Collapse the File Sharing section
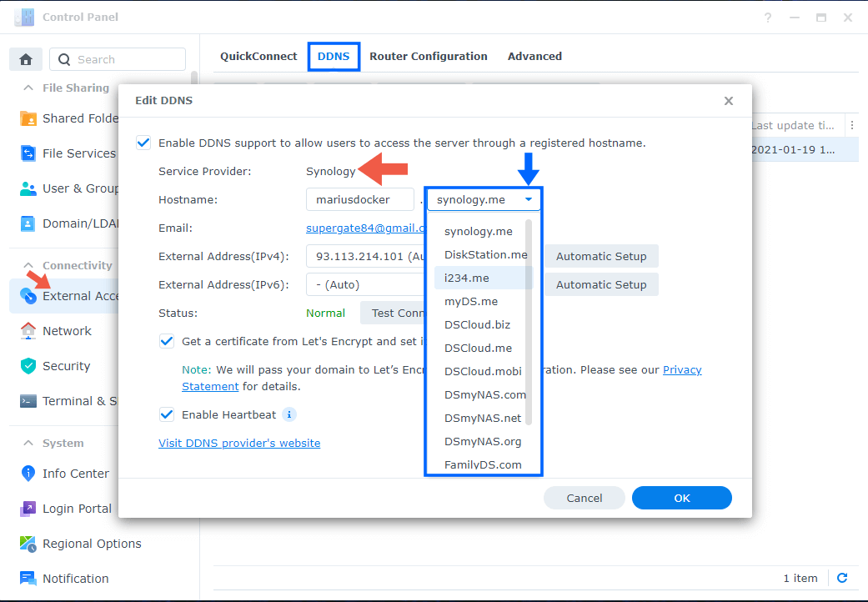 click(28, 88)
